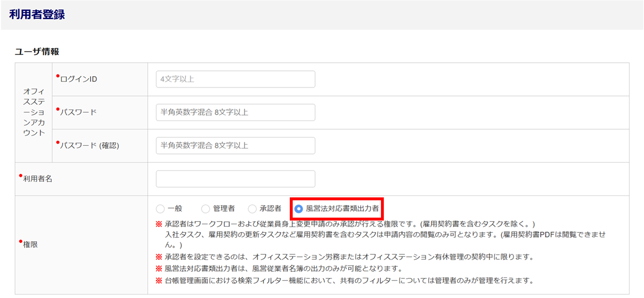This screenshot has width=644, height=298.
Task: Click the 権限 field label
Action: pyautogui.click(x=30, y=245)
